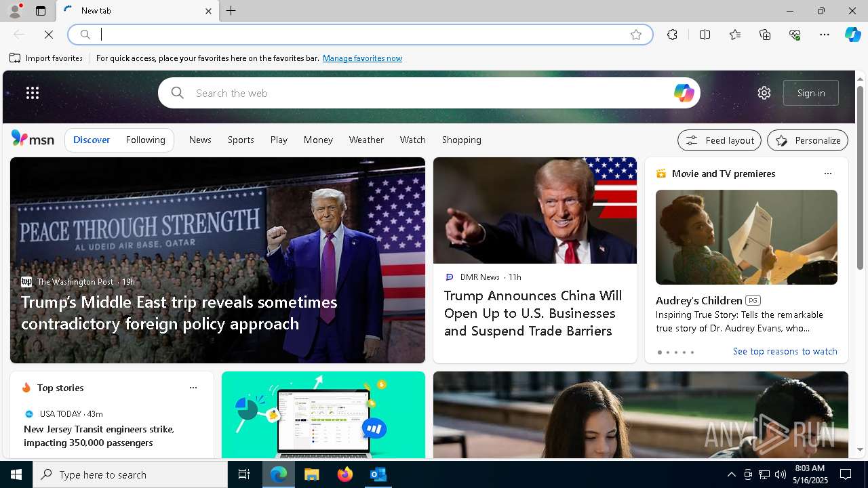Open options for Top stories card
Screen dimensions: 868x488
click(193, 388)
